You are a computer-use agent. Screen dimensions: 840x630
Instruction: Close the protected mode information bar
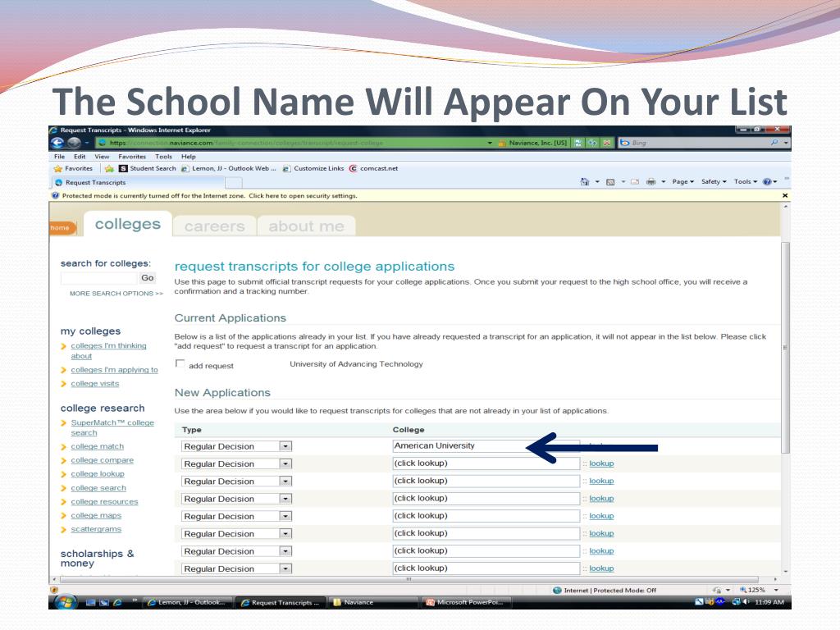click(785, 195)
